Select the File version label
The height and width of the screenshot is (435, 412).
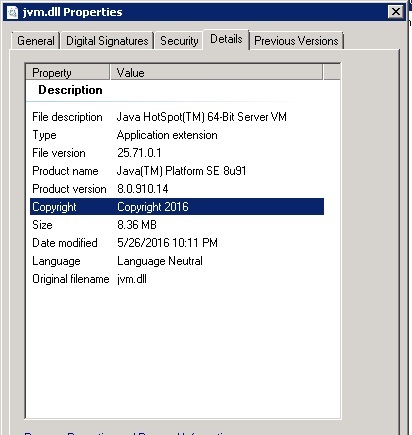59,153
